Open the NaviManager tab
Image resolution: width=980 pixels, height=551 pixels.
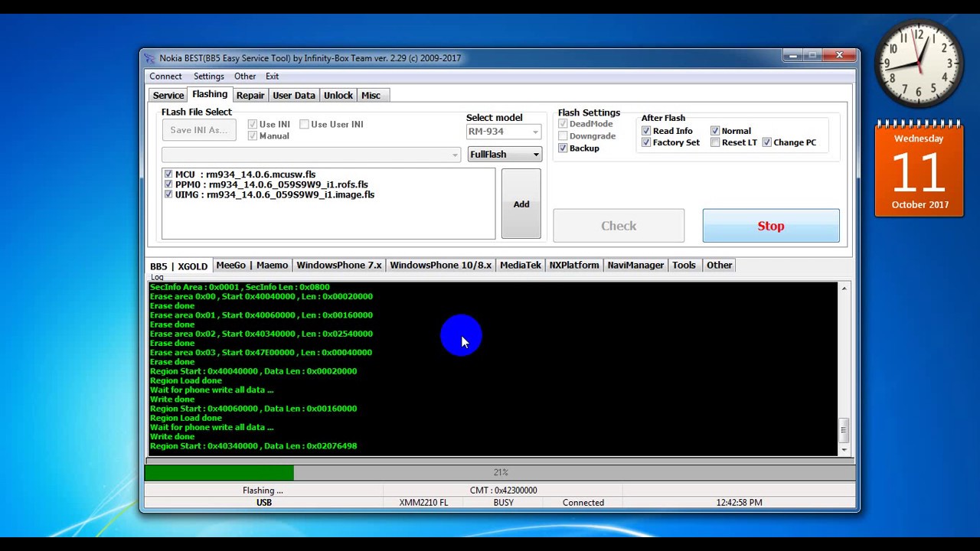point(635,265)
